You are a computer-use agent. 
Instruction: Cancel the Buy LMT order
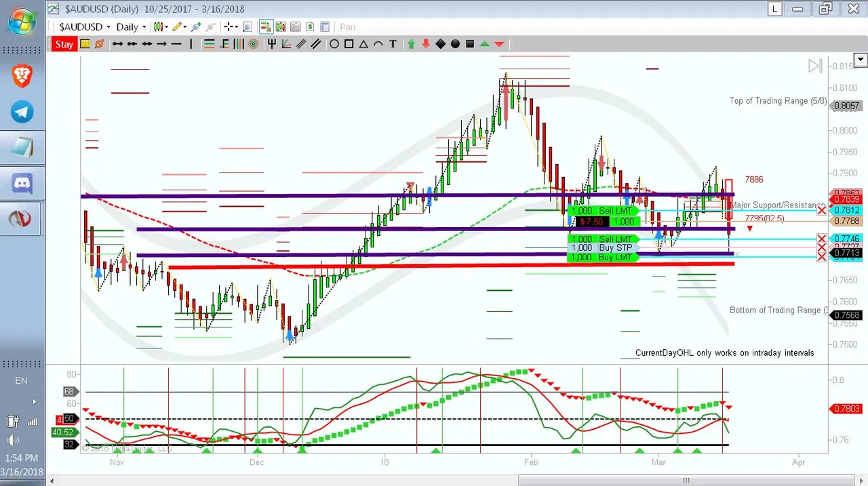tap(822, 257)
